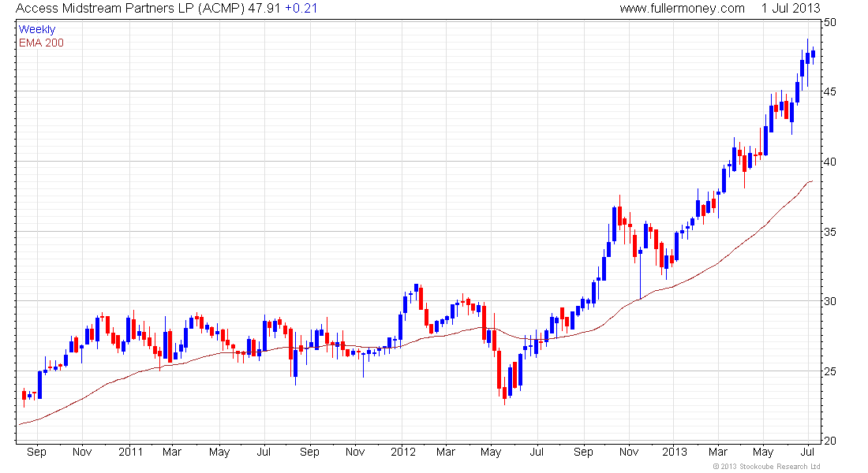Click the date '1 Jul 2013'

pyautogui.click(x=791, y=9)
